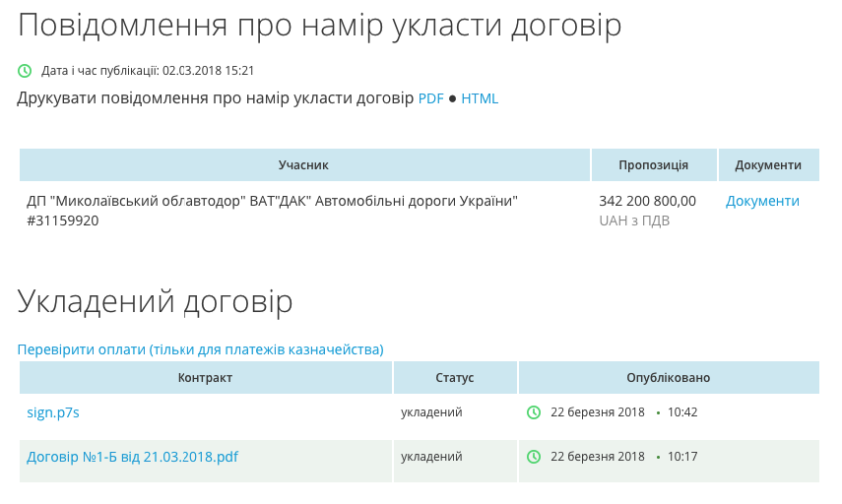Click the Опубліковано column header
842x504 pixels.
tap(668, 378)
